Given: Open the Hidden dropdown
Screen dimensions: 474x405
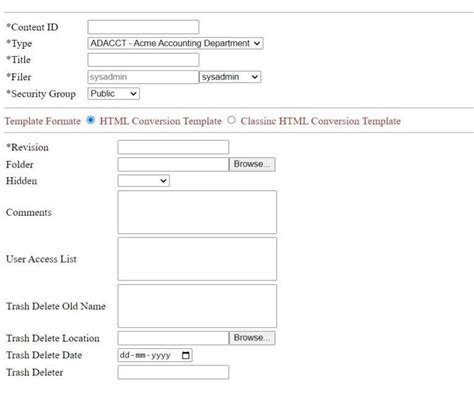Looking at the screenshot, I should 144,181.
